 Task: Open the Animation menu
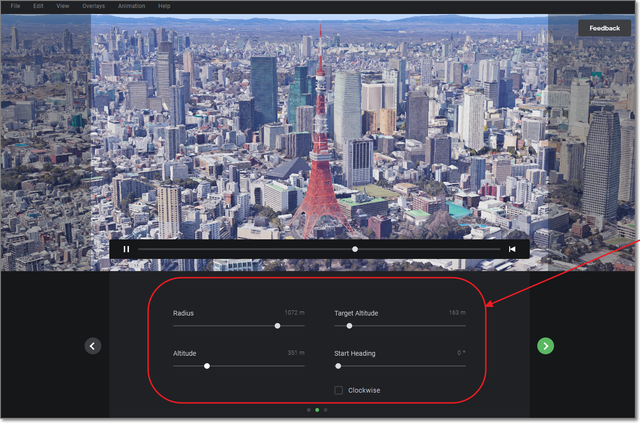point(131,6)
